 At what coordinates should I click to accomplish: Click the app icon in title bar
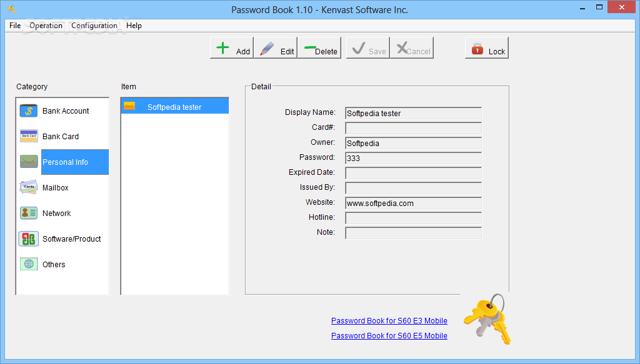coord(11,9)
